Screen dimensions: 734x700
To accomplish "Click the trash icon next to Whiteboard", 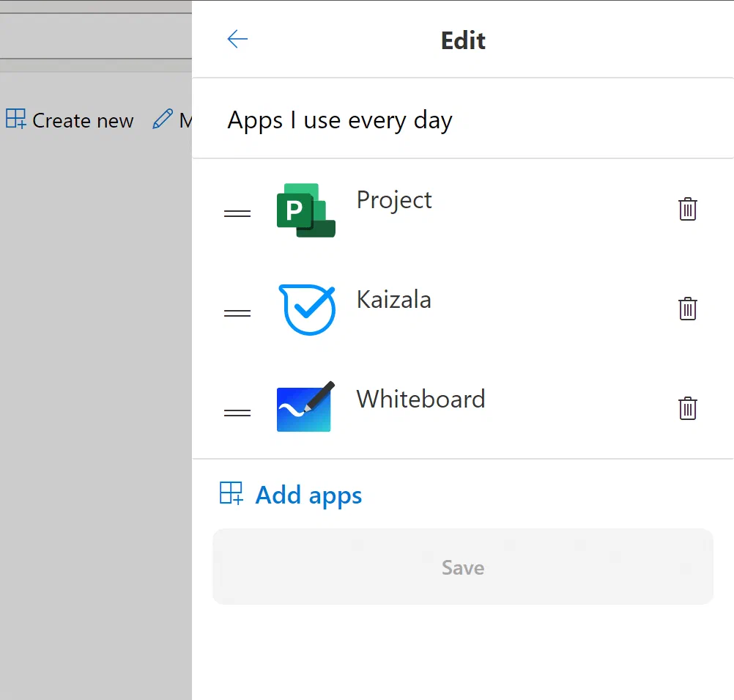I will pos(687,408).
